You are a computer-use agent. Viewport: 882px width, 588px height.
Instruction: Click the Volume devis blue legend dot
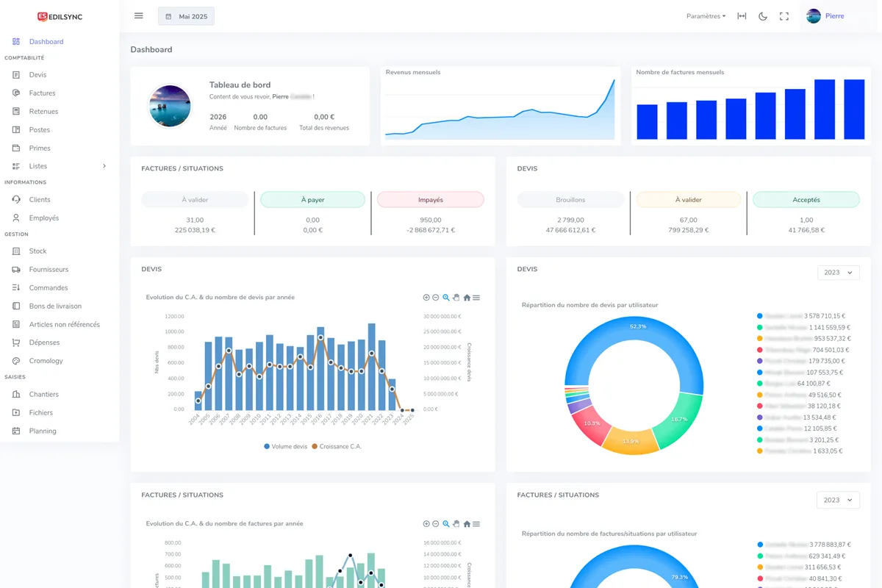tap(266, 446)
